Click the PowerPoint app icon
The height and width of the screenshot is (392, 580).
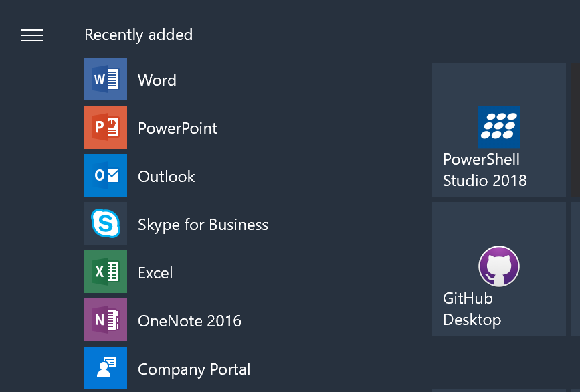tap(106, 127)
